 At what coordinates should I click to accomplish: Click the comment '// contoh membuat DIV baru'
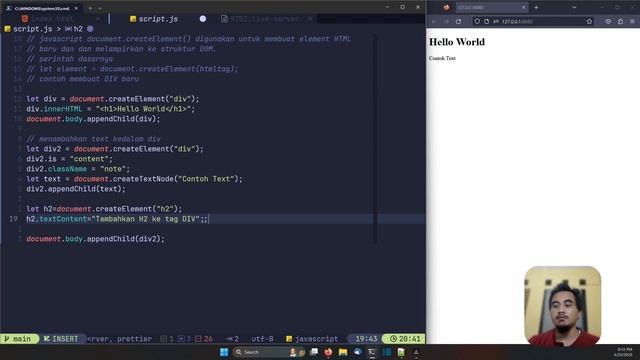[82, 79]
